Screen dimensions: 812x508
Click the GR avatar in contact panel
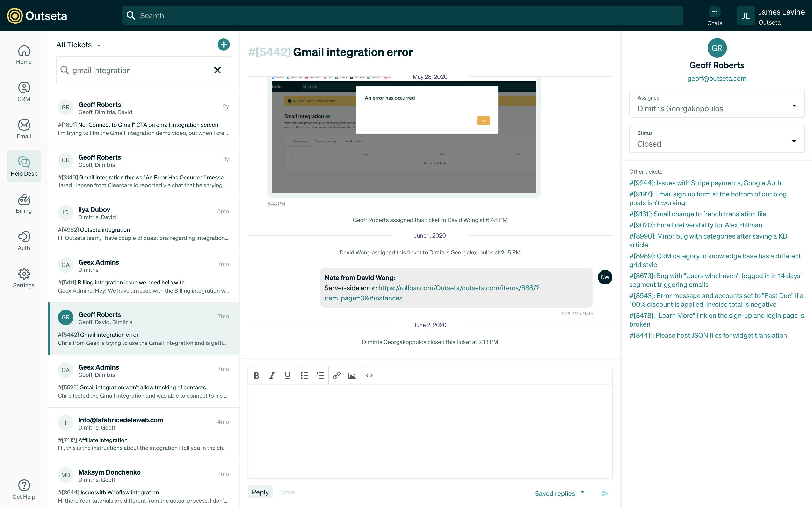[717, 48]
